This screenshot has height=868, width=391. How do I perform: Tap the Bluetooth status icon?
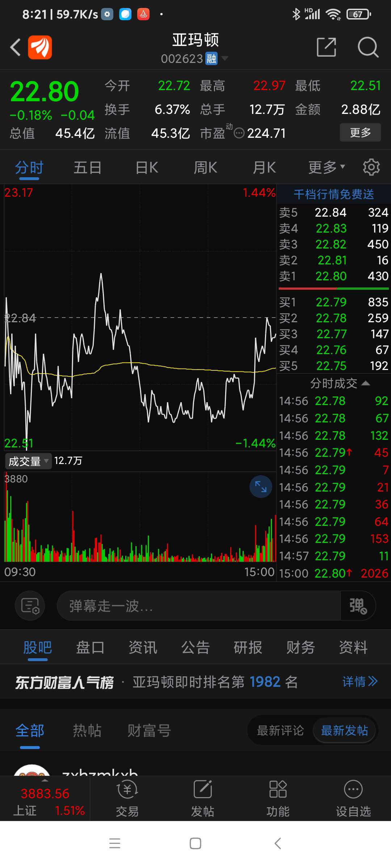pos(296,14)
